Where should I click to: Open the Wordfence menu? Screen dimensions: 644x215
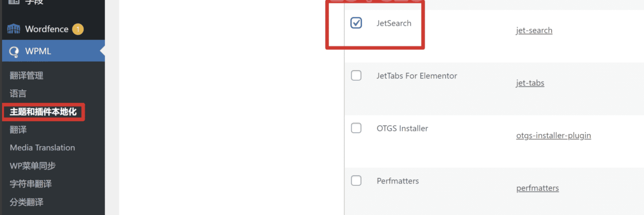[x=47, y=29]
